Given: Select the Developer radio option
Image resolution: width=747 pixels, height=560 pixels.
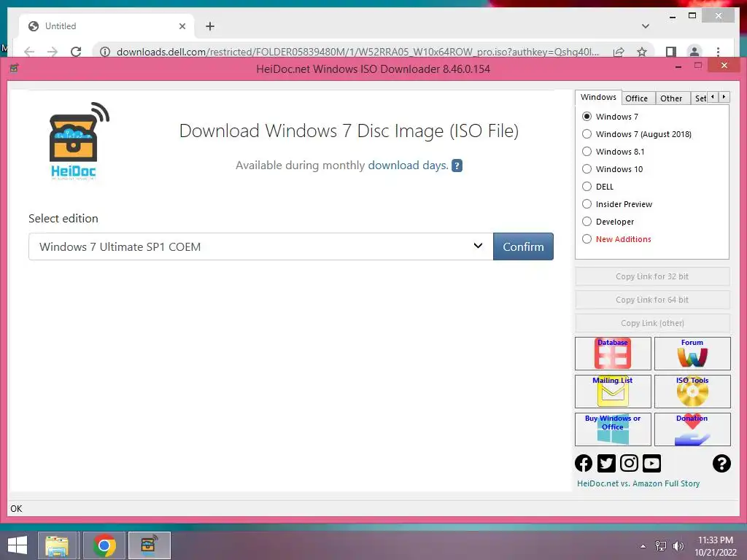Looking at the screenshot, I should tap(587, 222).
